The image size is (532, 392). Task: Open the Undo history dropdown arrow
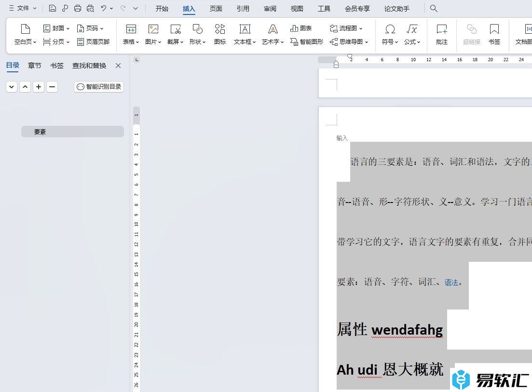[111, 9]
